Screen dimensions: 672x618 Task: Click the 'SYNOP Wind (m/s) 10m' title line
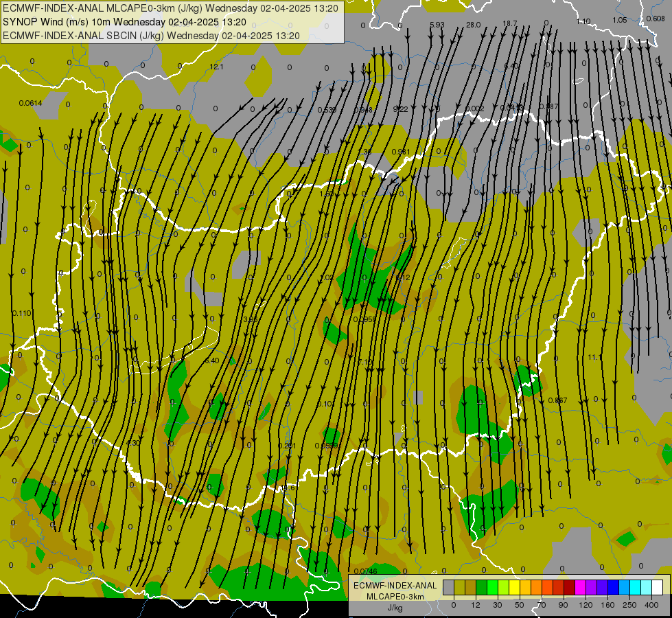56,22
